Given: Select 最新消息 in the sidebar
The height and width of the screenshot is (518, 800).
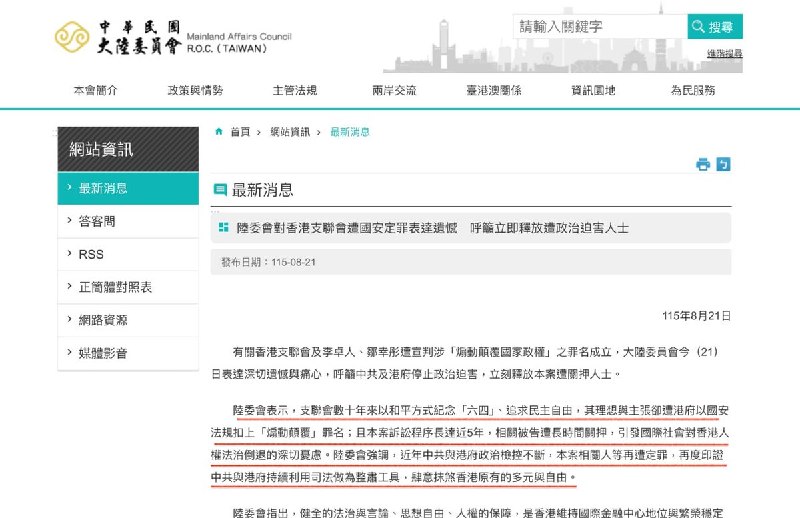Looking at the screenshot, I should pos(128,188).
